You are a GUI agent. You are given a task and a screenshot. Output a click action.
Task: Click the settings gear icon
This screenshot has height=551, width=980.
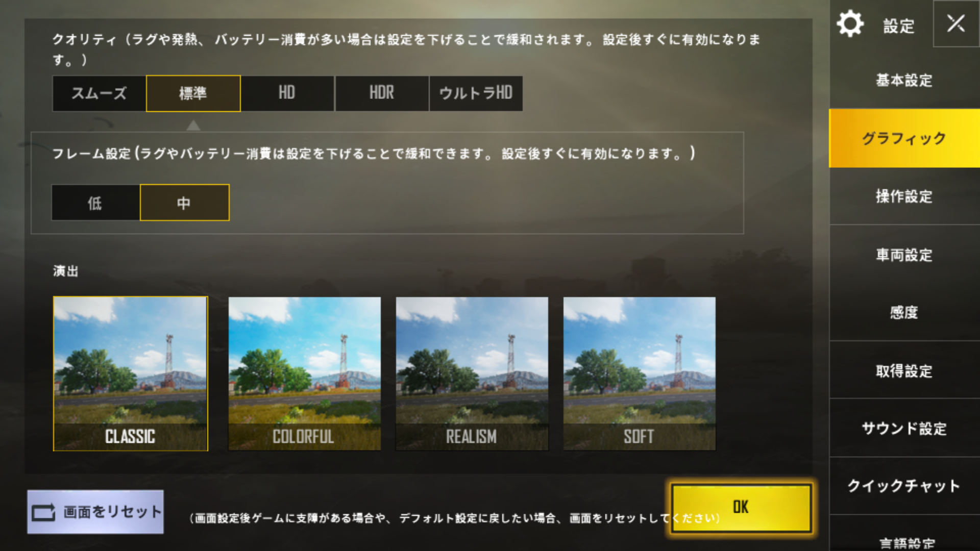850,23
